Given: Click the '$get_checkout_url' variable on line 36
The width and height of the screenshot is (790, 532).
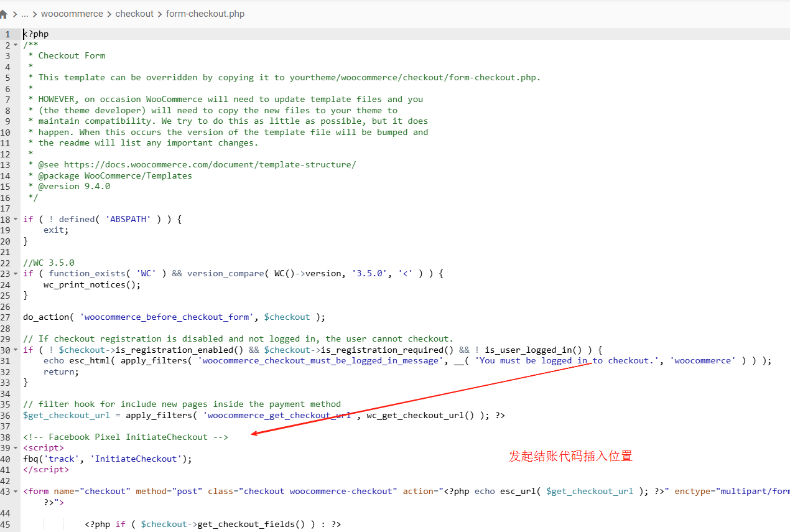Looking at the screenshot, I should [67, 415].
